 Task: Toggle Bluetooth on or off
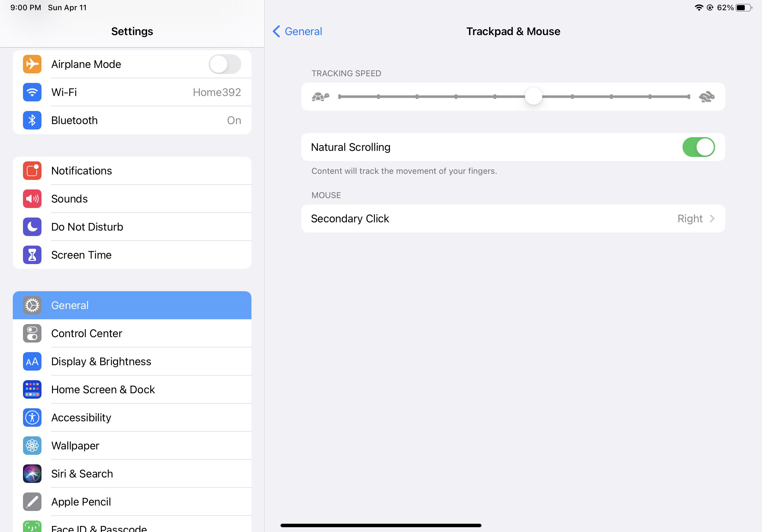coord(132,121)
